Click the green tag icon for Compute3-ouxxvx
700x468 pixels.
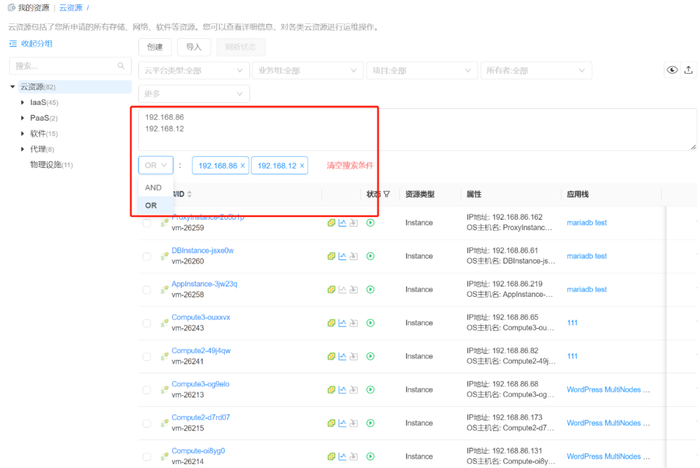tap(331, 323)
